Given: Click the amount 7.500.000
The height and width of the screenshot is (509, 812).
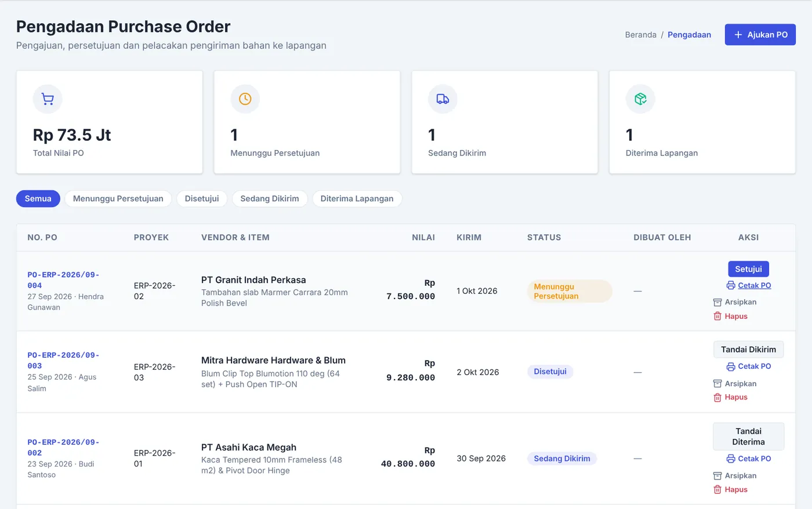Looking at the screenshot, I should coord(411,296).
